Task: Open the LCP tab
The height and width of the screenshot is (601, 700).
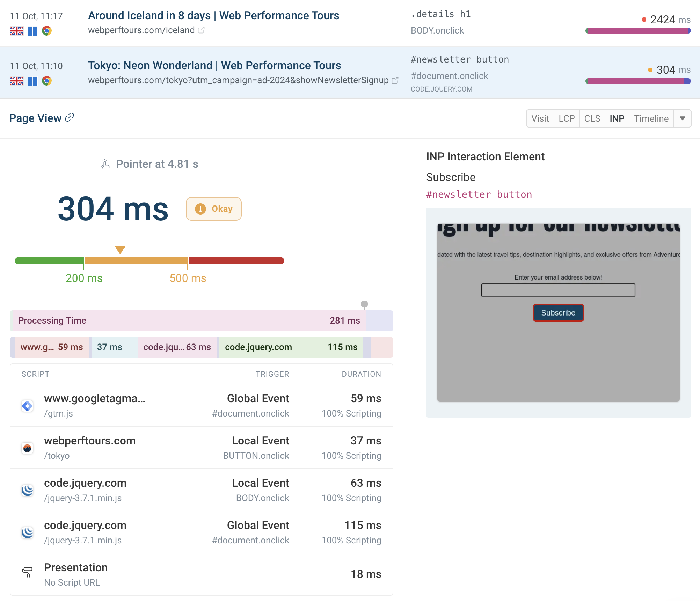Action: (566, 118)
